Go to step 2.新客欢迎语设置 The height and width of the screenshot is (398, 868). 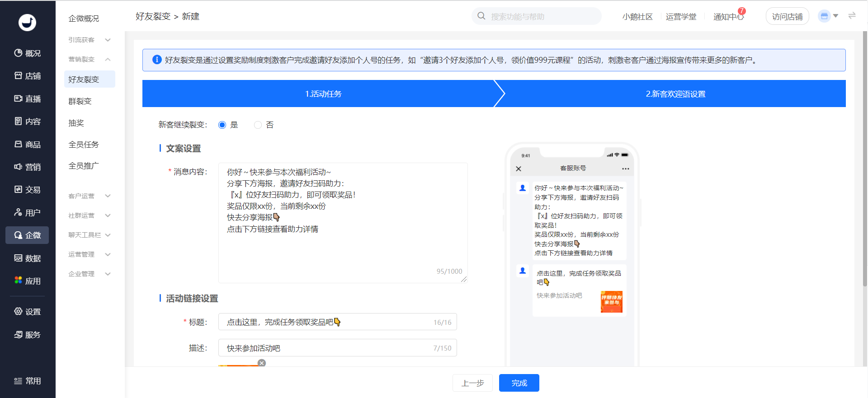pos(675,94)
